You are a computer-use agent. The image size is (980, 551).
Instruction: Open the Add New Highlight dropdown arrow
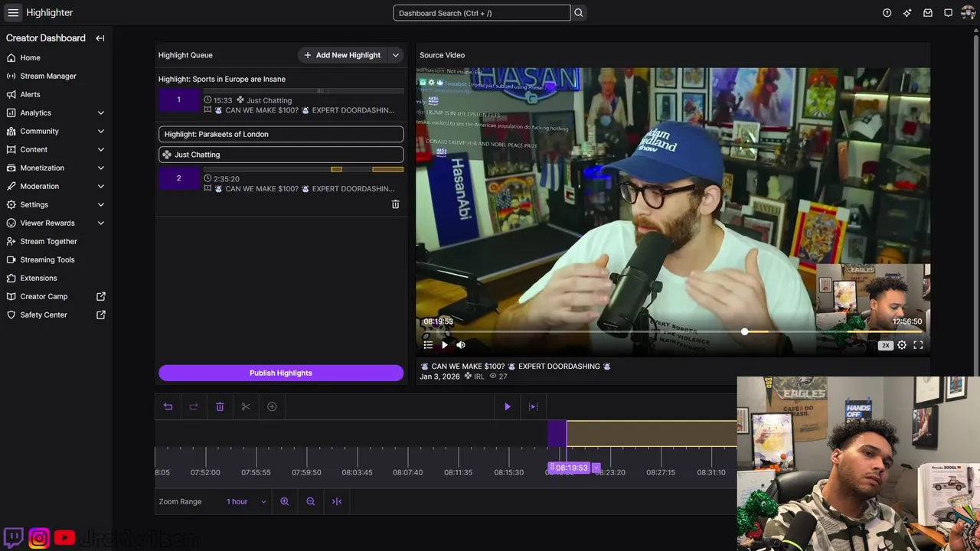pos(396,55)
